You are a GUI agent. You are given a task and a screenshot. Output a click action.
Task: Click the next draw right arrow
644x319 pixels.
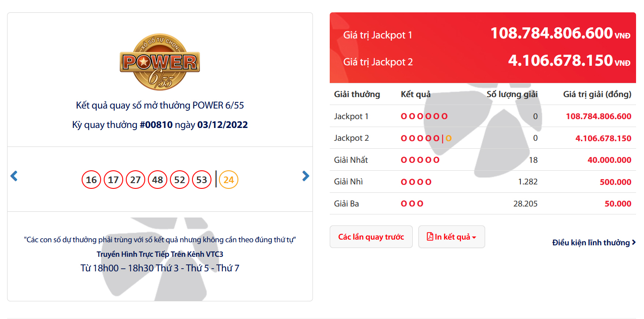tap(305, 176)
